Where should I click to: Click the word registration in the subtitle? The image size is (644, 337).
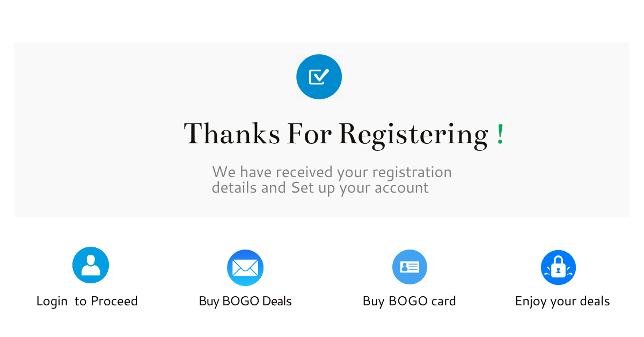(412, 173)
